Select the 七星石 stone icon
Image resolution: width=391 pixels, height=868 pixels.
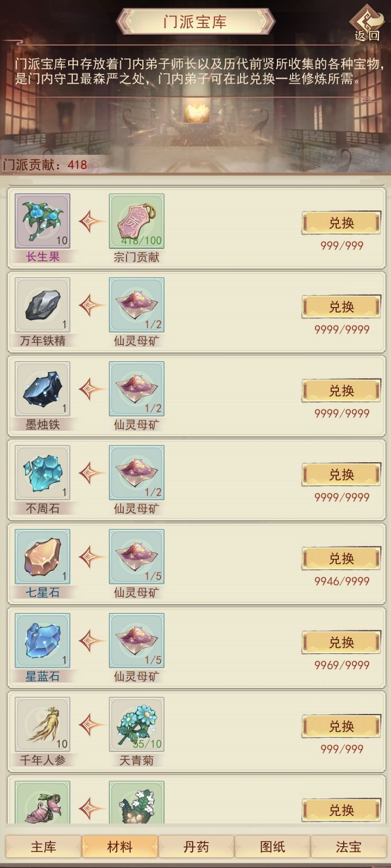click(42, 557)
